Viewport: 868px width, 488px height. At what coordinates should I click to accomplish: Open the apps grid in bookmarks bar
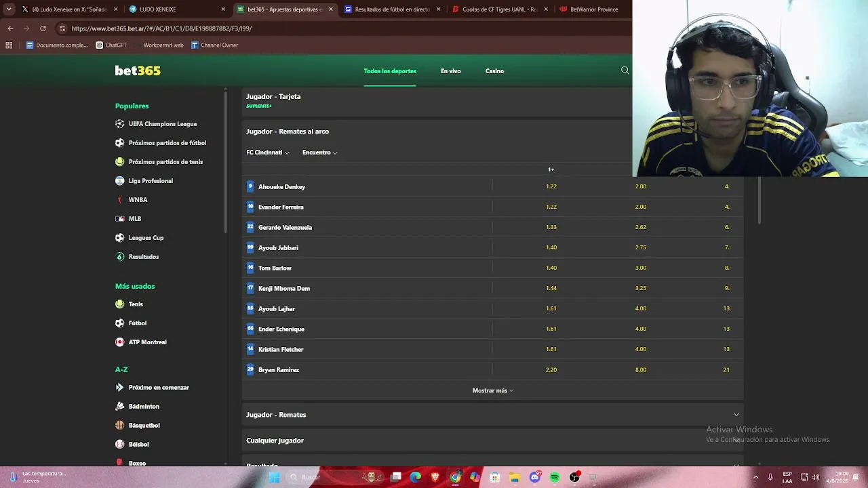point(9,45)
